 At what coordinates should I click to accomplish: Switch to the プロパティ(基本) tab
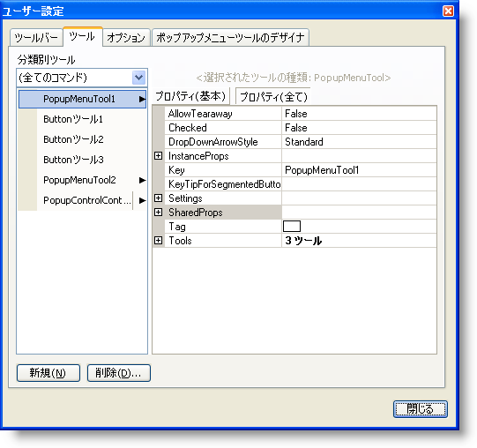coord(190,96)
